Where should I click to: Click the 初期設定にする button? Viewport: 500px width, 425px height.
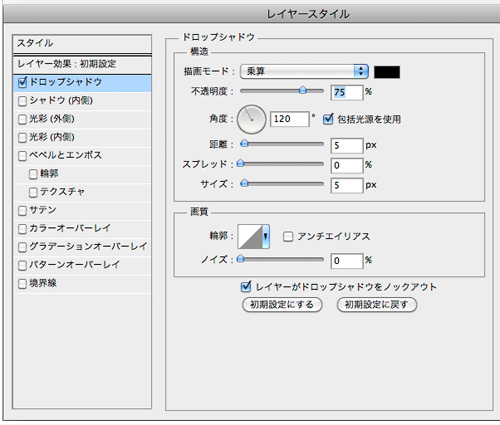282,305
